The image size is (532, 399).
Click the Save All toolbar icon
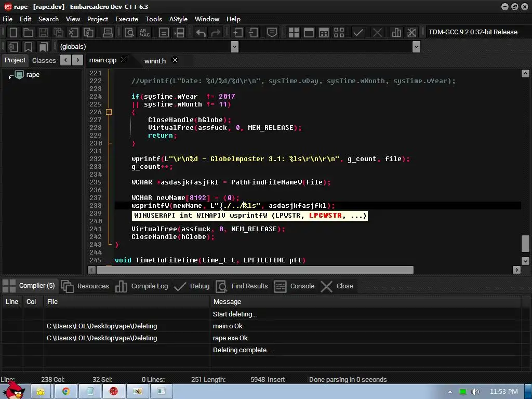(58, 33)
